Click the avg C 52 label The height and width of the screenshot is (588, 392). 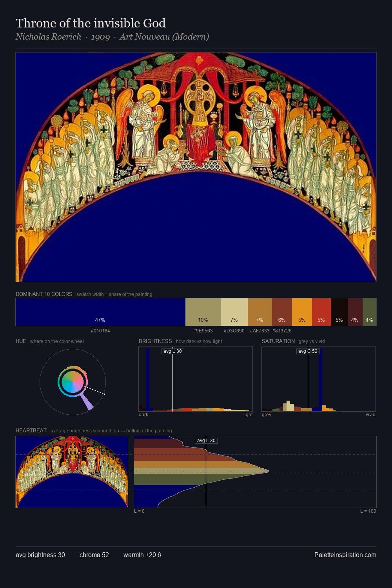(x=308, y=351)
